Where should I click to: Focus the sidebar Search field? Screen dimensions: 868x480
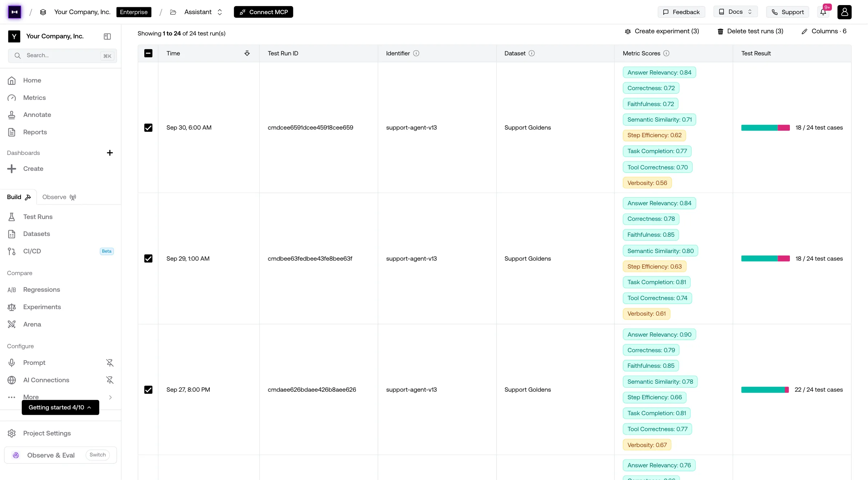[62, 55]
